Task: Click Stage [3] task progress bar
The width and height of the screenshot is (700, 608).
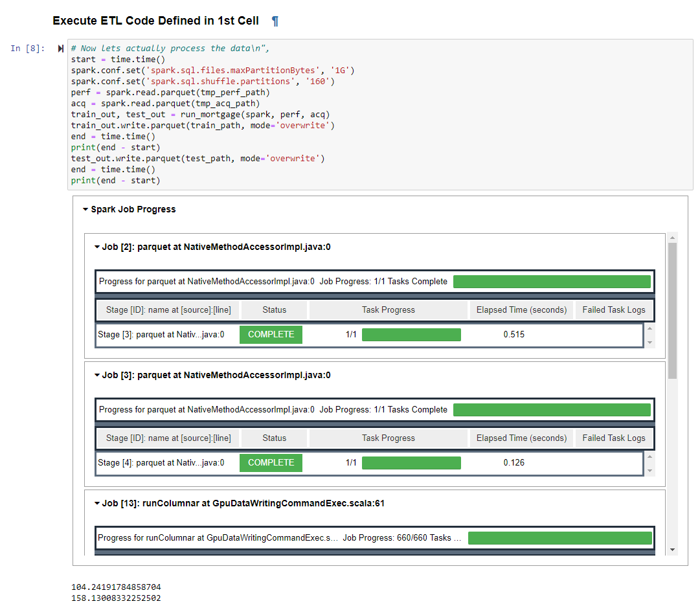Action: (411, 334)
